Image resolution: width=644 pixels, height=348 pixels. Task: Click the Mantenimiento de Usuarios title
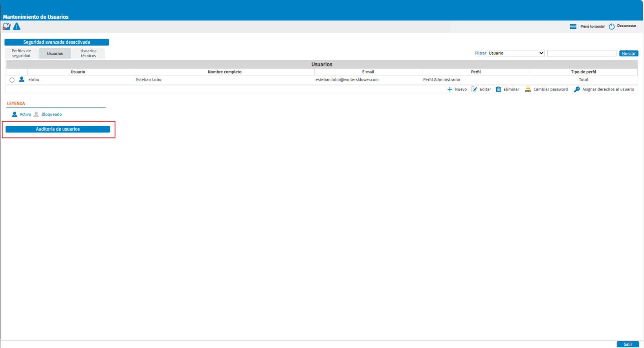tap(36, 17)
